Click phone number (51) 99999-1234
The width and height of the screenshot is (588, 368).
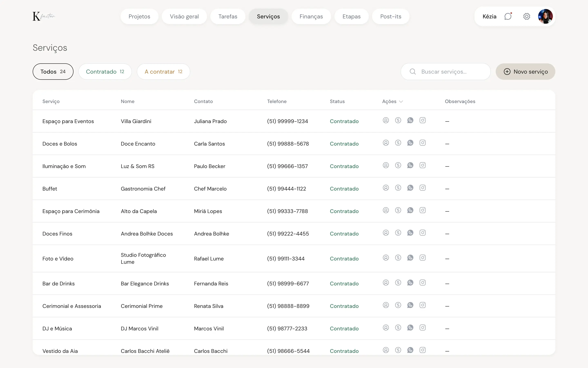287,121
